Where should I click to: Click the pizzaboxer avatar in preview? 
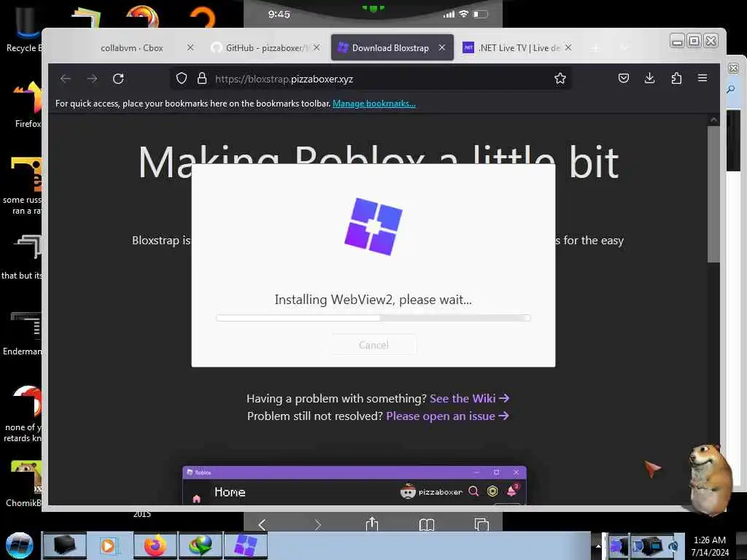(x=408, y=491)
